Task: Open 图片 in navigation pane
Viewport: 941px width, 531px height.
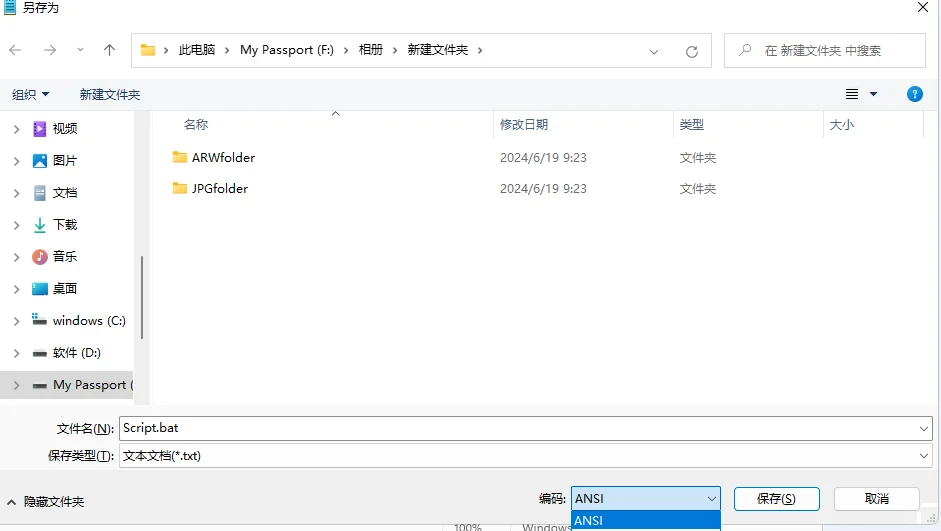Action: (x=65, y=161)
